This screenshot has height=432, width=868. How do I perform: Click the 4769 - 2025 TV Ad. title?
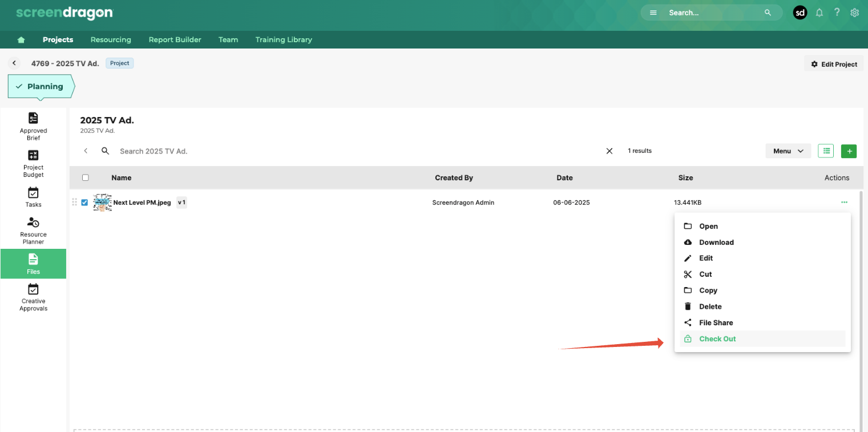pyautogui.click(x=65, y=63)
